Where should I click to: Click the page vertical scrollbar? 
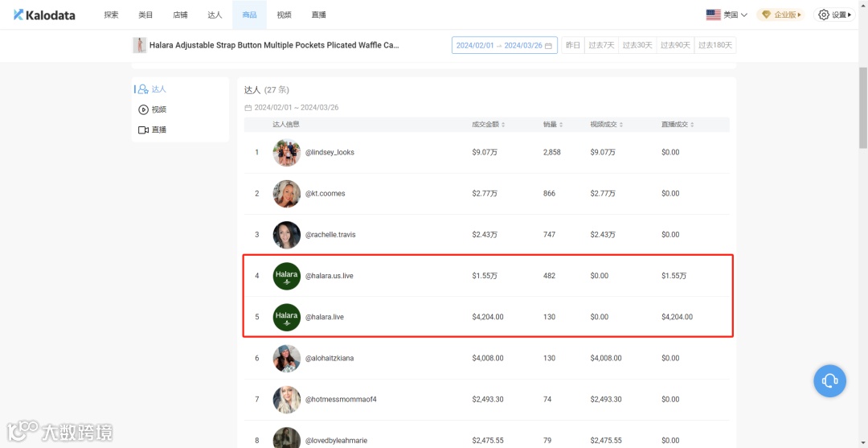(x=863, y=108)
